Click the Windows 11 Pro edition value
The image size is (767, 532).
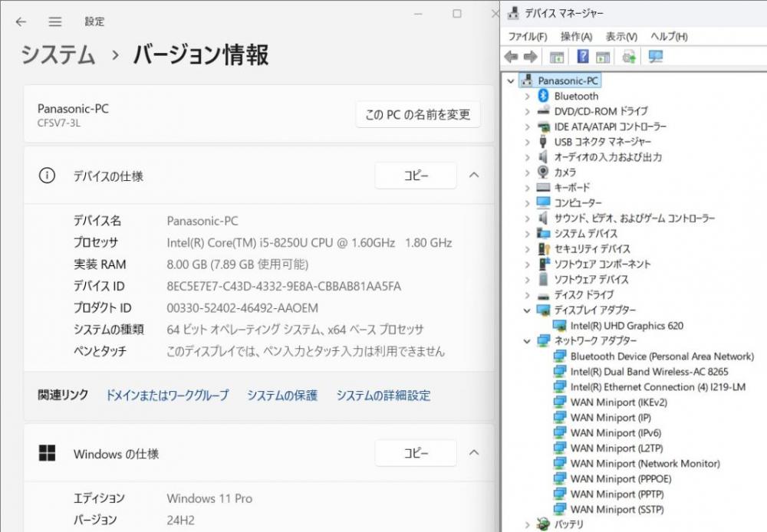click(x=209, y=498)
